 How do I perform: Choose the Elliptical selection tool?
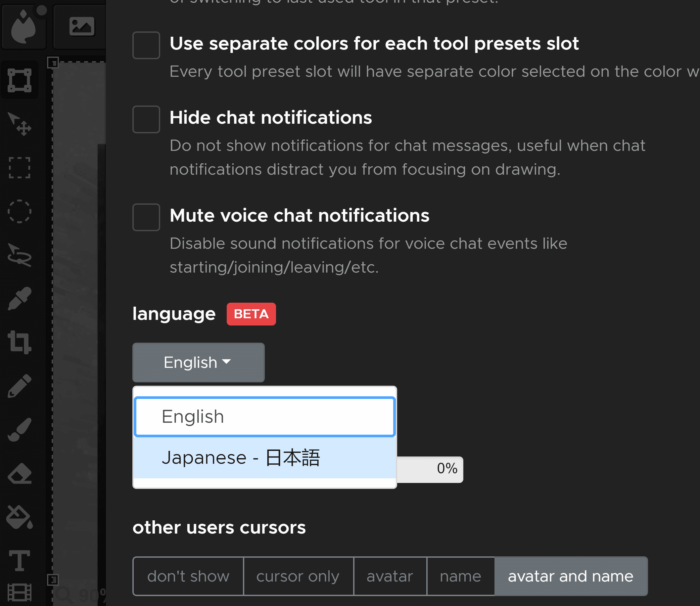20,211
